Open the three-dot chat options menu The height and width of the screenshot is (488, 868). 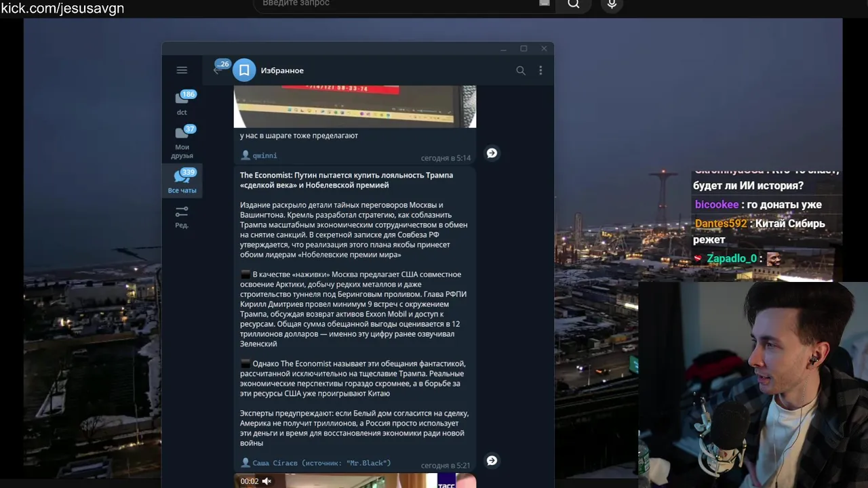coord(540,70)
